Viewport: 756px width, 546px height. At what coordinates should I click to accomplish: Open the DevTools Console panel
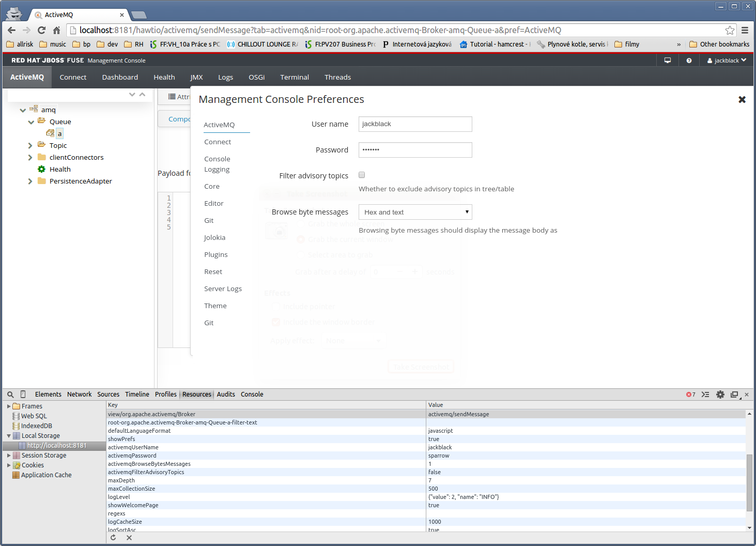tap(252, 395)
